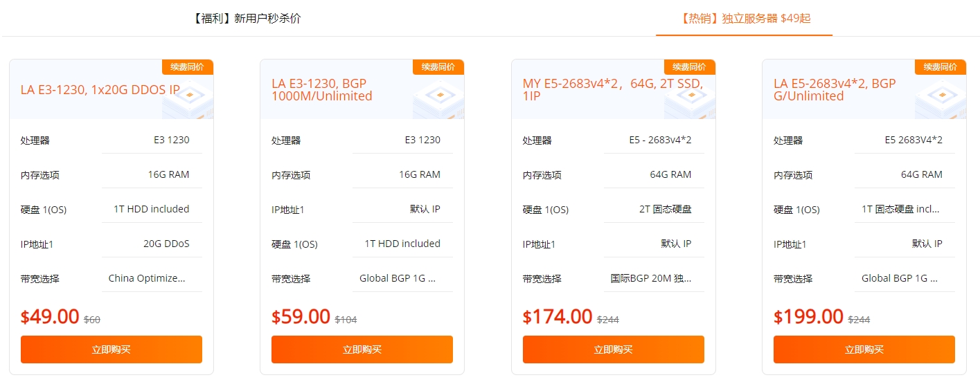Select China Optimize... bandwidth value
The height and width of the screenshot is (382, 980).
click(x=147, y=278)
